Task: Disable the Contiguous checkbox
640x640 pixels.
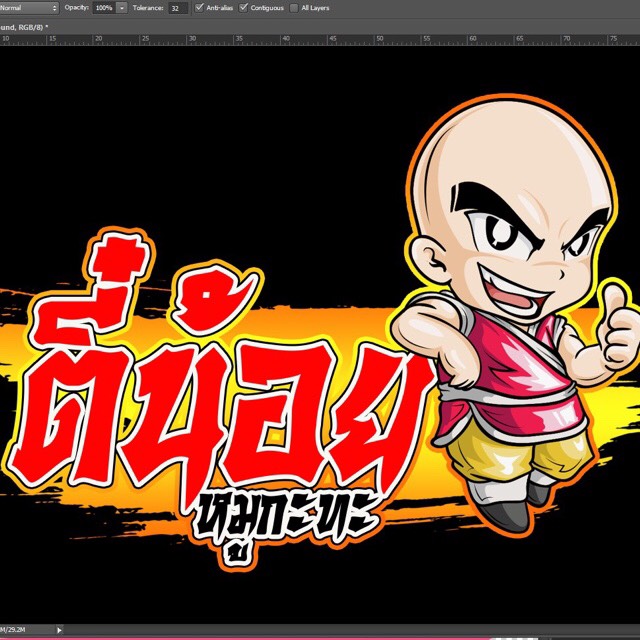Action: [x=244, y=7]
